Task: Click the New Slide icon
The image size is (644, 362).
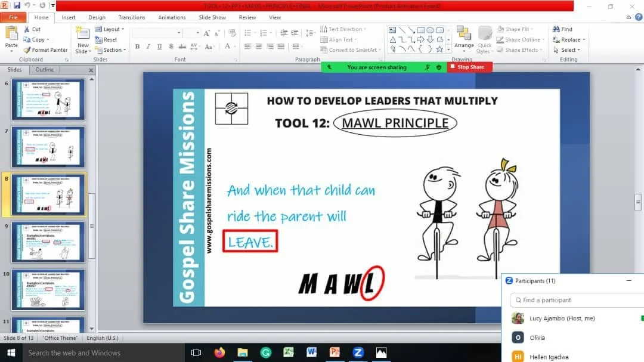Action: (82, 34)
